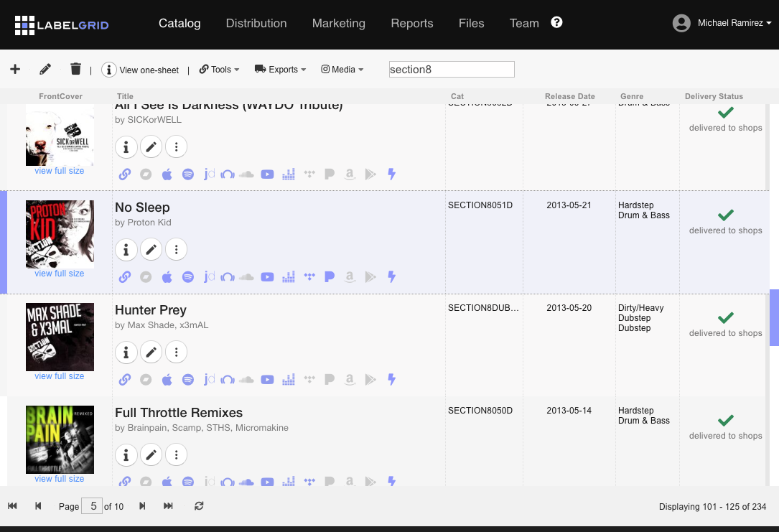
Task: Expand the Exports dropdown
Action: tap(280, 70)
